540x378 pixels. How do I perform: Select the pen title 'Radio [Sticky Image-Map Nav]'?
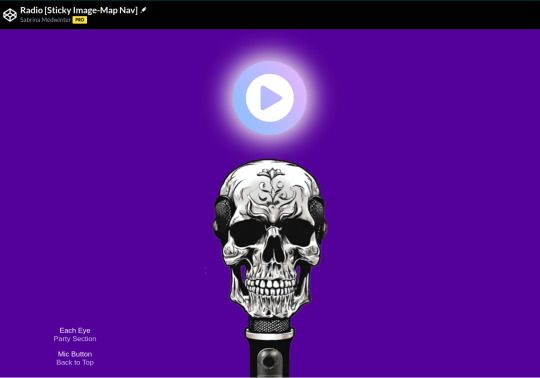79,10
